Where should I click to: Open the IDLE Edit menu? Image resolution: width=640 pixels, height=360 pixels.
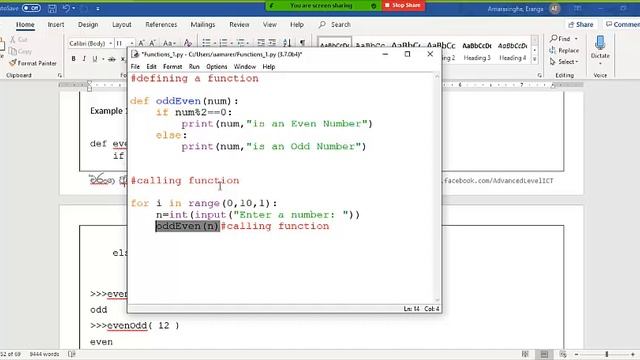(151, 67)
